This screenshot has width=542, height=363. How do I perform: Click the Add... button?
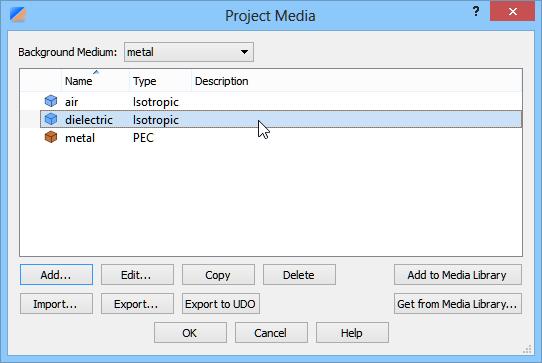[56, 275]
